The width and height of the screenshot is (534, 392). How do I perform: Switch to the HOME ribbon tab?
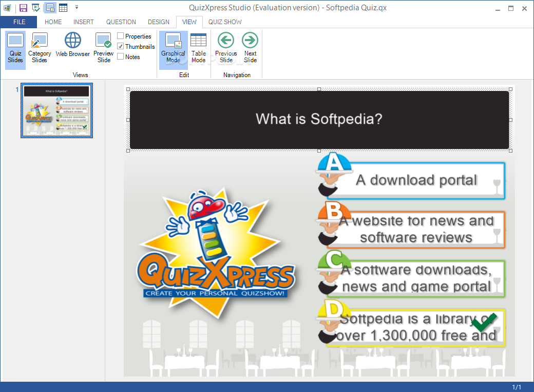coord(53,22)
